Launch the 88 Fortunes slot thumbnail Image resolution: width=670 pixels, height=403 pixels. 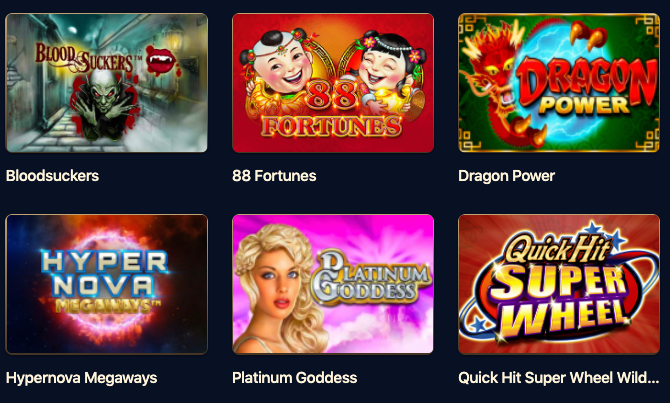point(333,83)
